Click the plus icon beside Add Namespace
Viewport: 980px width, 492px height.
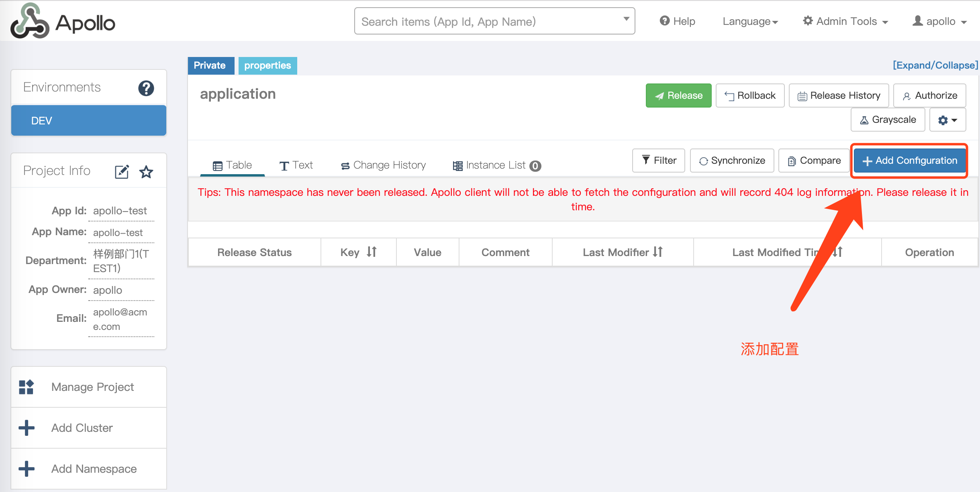point(27,469)
